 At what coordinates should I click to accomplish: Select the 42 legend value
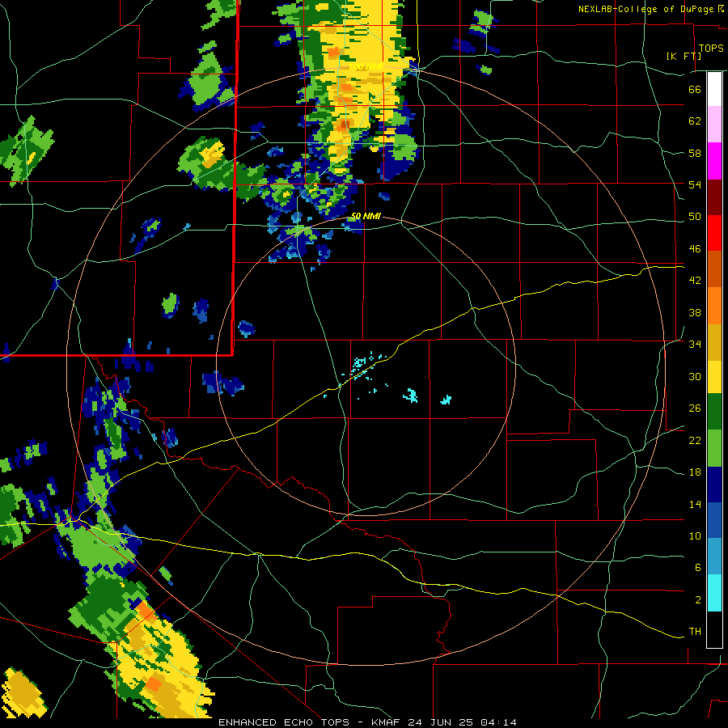tap(695, 281)
